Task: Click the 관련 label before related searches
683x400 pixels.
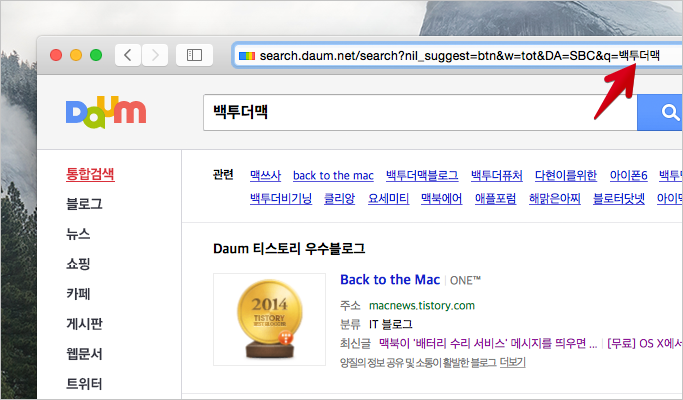Action: click(x=223, y=174)
